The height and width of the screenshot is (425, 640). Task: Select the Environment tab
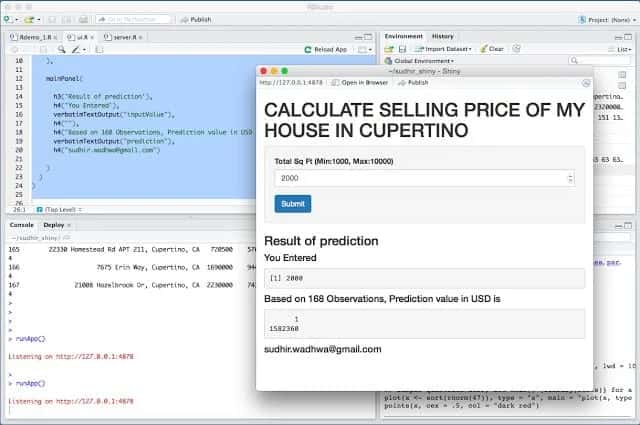(x=404, y=36)
